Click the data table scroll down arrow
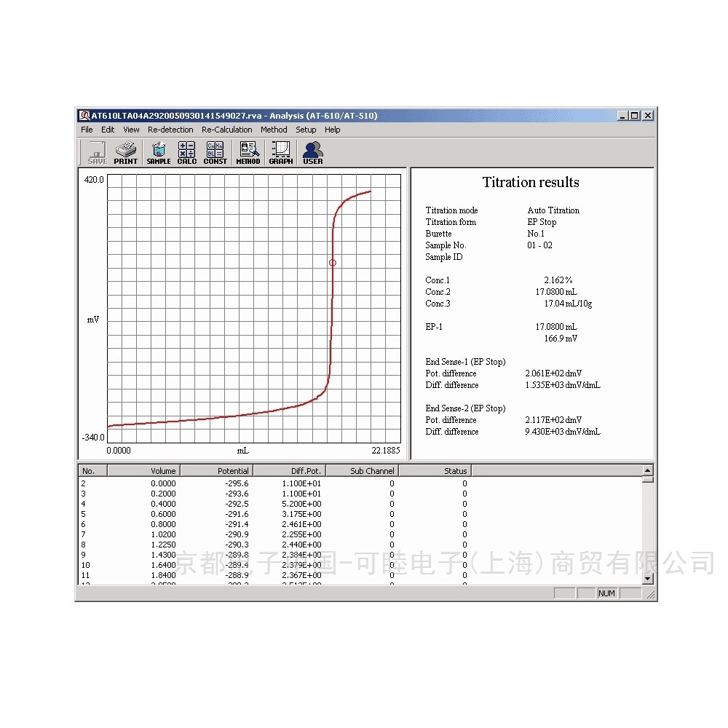 pos(648,579)
